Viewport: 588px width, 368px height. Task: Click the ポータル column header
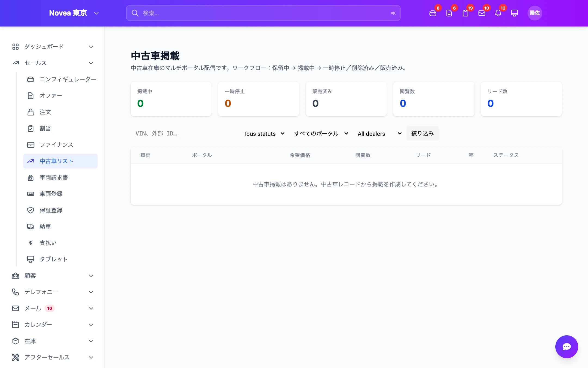point(202,155)
